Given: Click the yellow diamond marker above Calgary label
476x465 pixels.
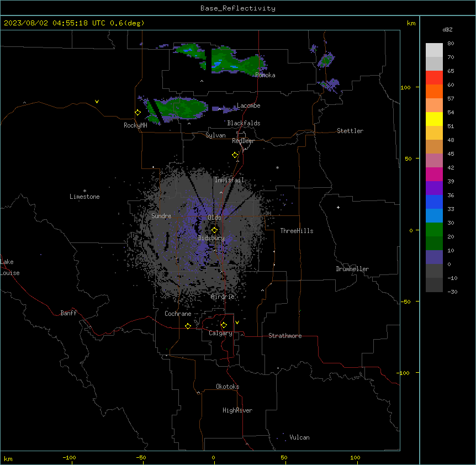Looking at the screenshot, I should pyautogui.click(x=224, y=325).
